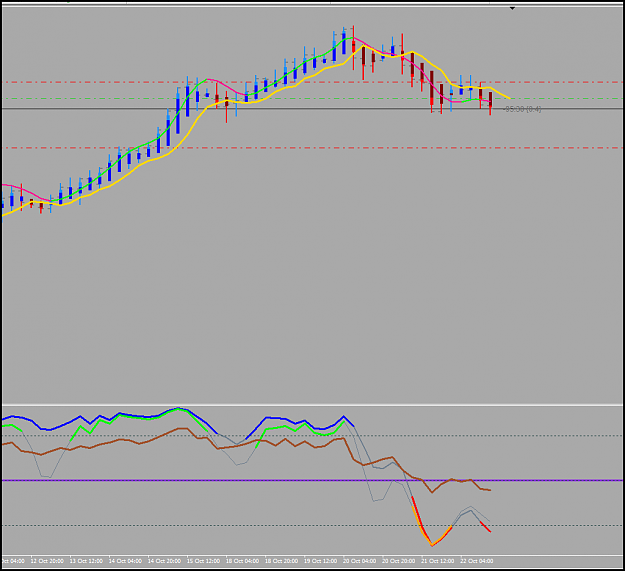Click the '12 Oct 20:00' time axis label
This screenshot has width=625, height=571.
pyautogui.click(x=47, y=561)
